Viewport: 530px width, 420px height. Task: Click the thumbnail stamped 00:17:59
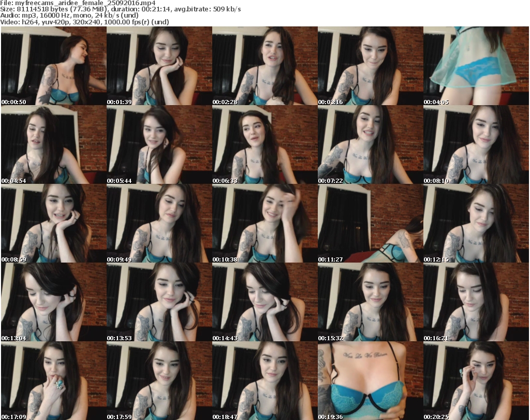(x=159, y=381)
